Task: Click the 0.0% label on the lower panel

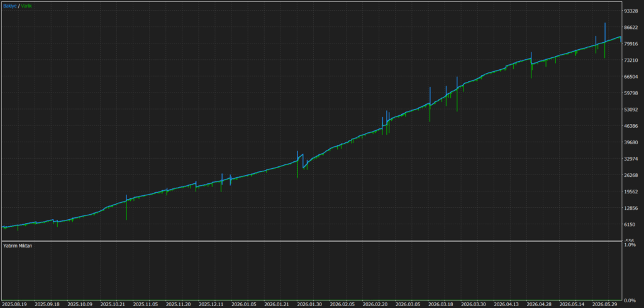Action: pyautogui.click(x=630, y=300)
